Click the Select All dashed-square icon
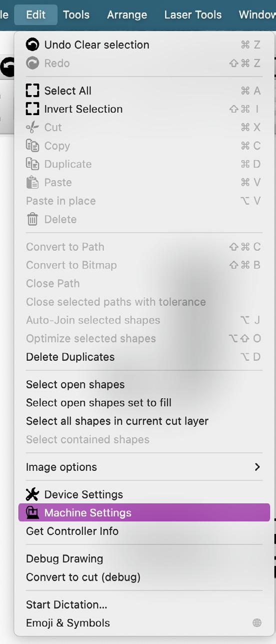Screen dimensions: 276x644 [x=32, y=91]
